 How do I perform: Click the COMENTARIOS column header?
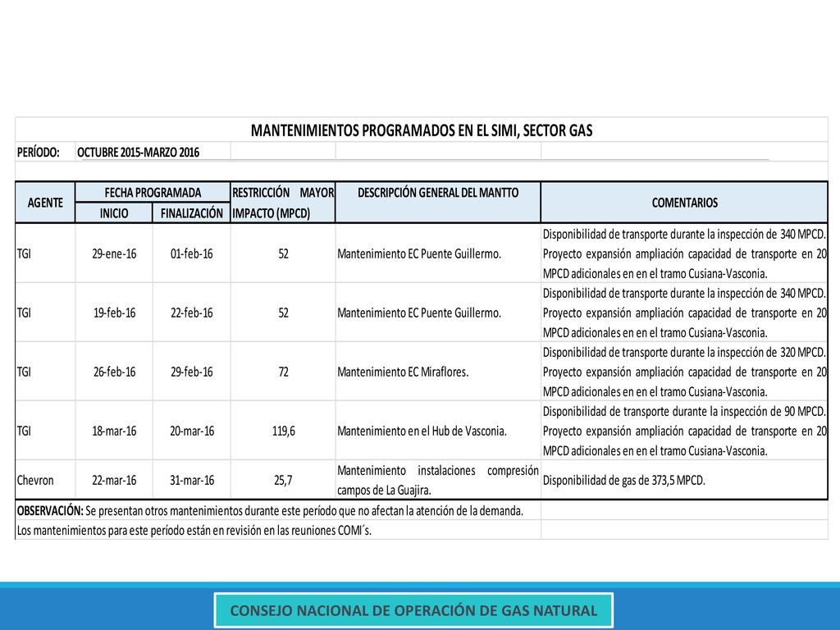click(x=684, y=203)
